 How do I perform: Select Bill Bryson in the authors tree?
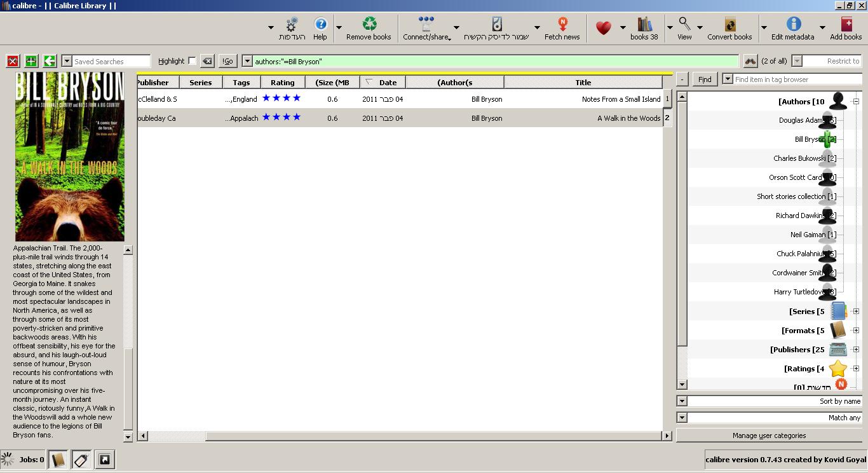pos(815,139)
